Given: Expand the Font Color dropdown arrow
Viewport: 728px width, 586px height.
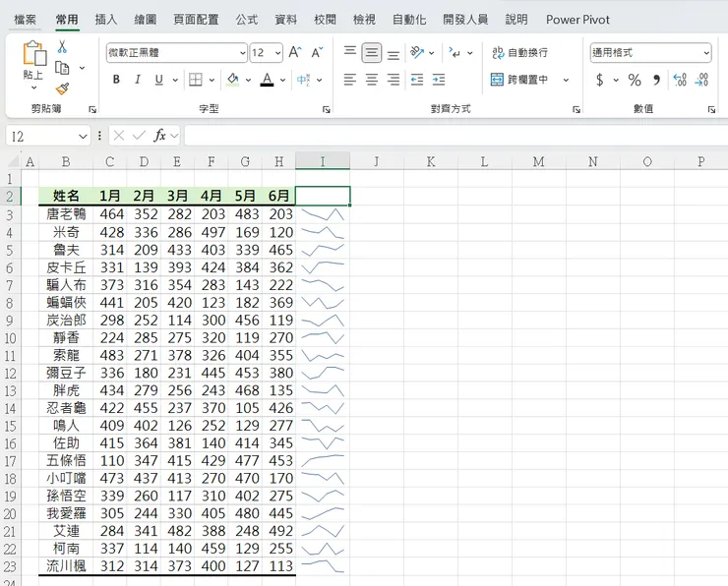Looking at the screenshot, I should (x=282, y=80).
